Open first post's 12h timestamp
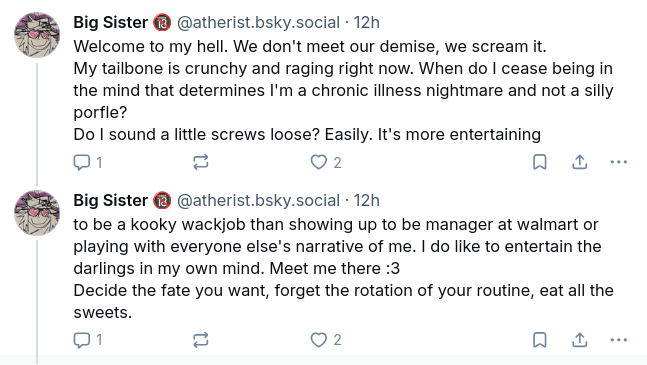 366,22
